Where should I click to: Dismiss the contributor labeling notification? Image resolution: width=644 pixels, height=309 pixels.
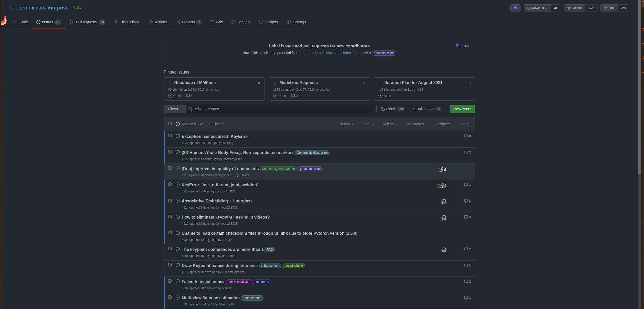click(x=462, y=46)
